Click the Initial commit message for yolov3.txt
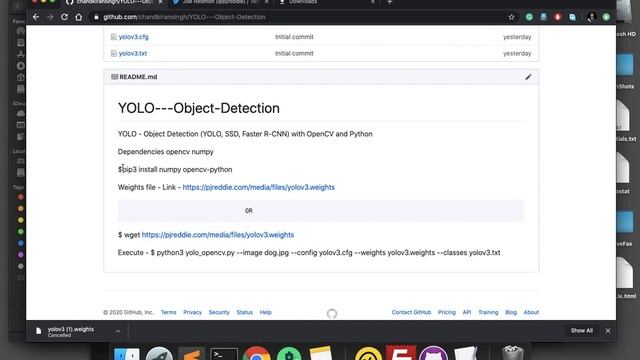Image resolution: width=640 pixels, height=360 pixels. click(x=294, y=53)
